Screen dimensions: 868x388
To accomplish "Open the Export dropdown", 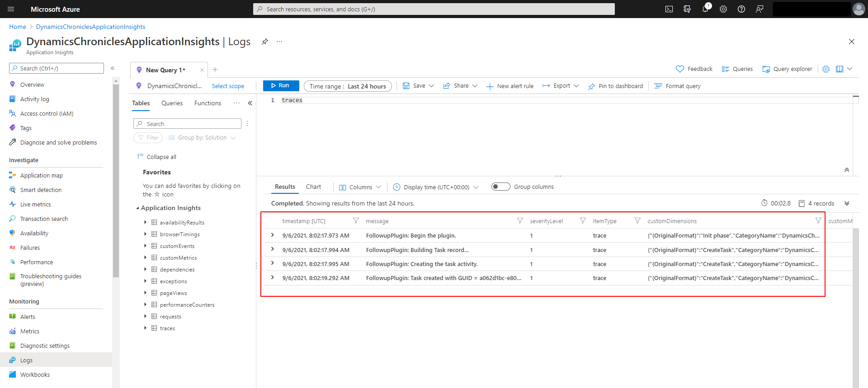I will click(561, 86).
